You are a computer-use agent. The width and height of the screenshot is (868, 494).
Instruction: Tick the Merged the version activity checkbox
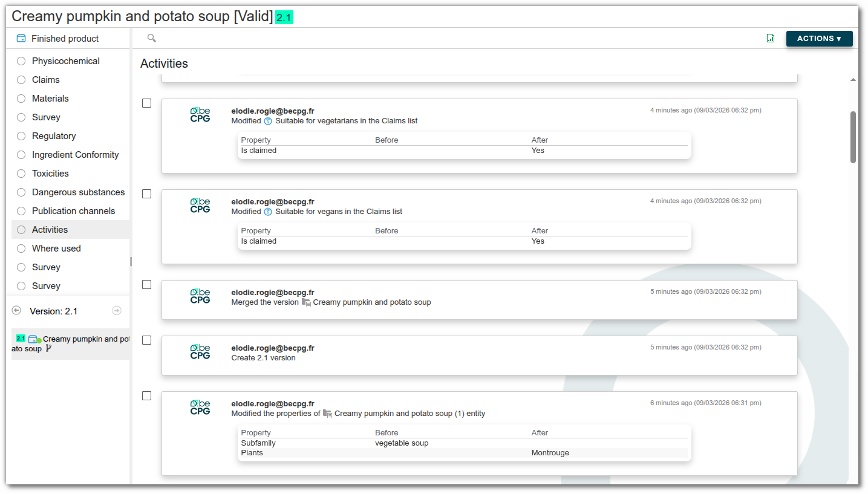[146, 285]
